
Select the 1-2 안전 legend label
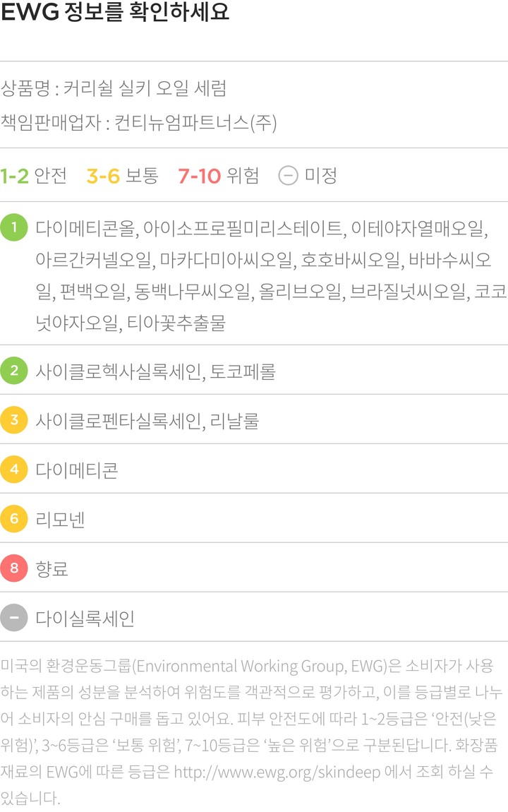point(33,175)
